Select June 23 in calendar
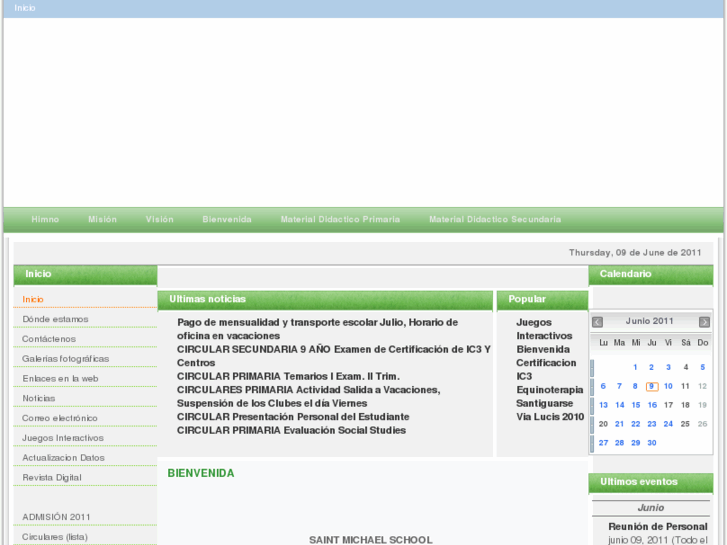The width and height of the screenshot is (727, 545). 652,424
